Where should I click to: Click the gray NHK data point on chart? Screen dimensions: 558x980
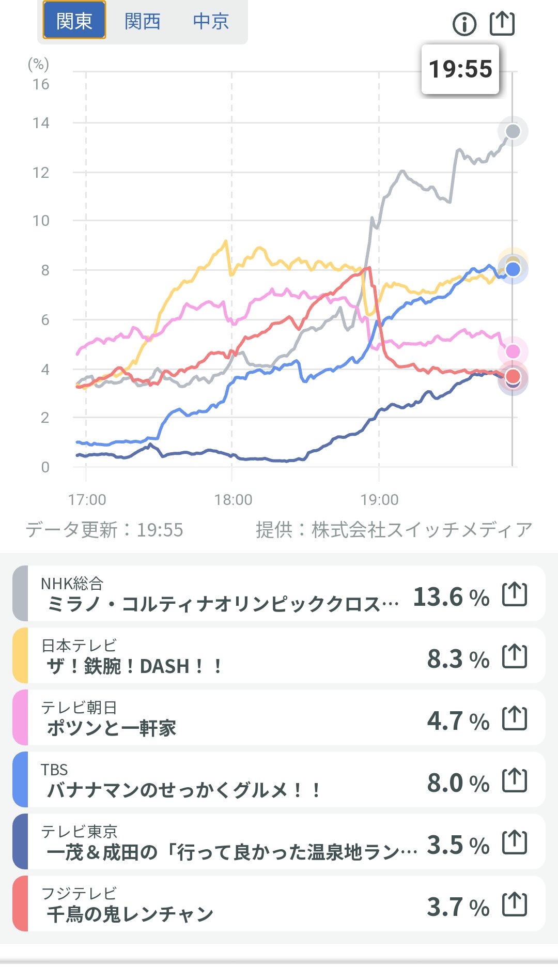click(x=513, y=131)
